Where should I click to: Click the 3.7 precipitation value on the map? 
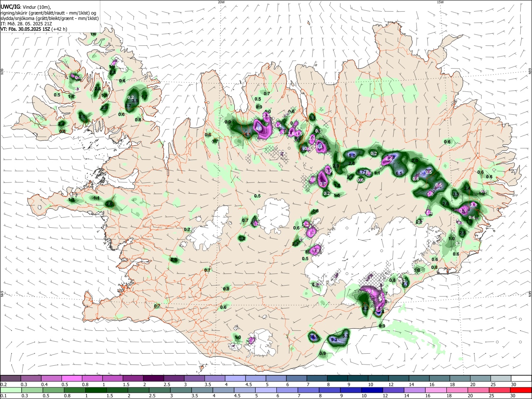323,184
